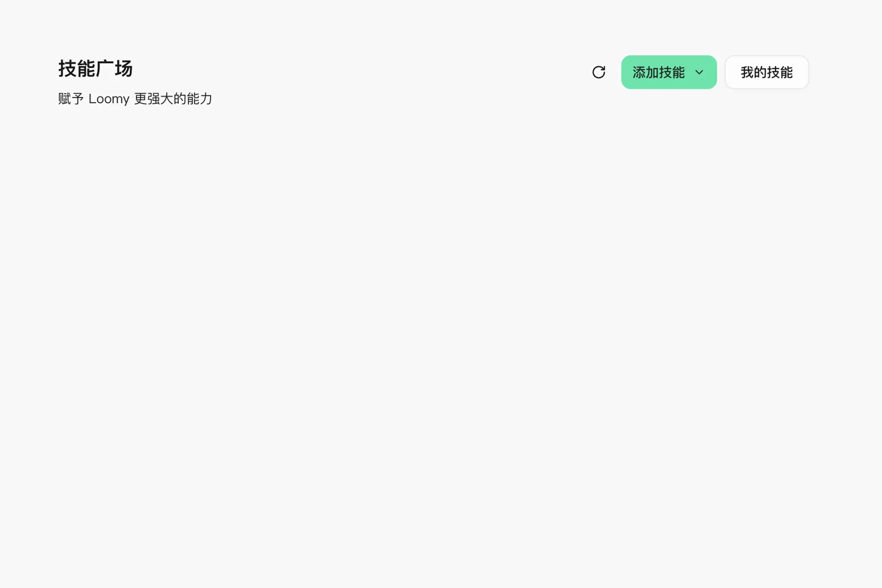Viewport: 882px width, 588px height.
Task: Open the 添加技能 dropdown
Action: (669, 72)
